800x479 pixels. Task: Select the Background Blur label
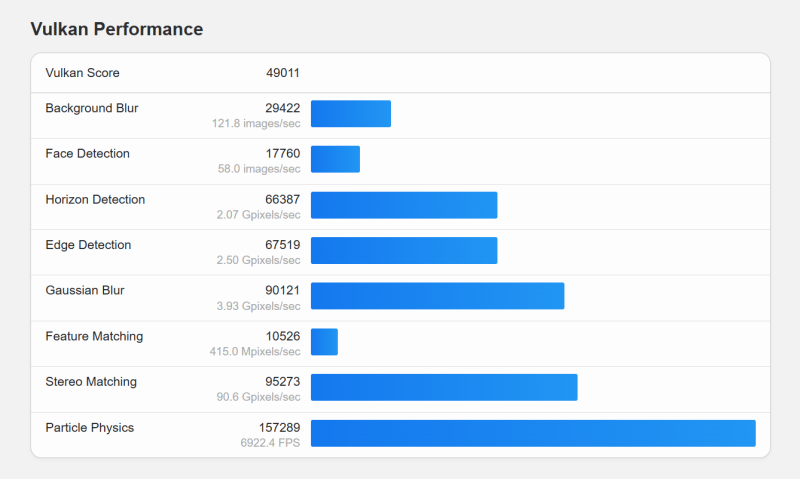pos(92,108)
